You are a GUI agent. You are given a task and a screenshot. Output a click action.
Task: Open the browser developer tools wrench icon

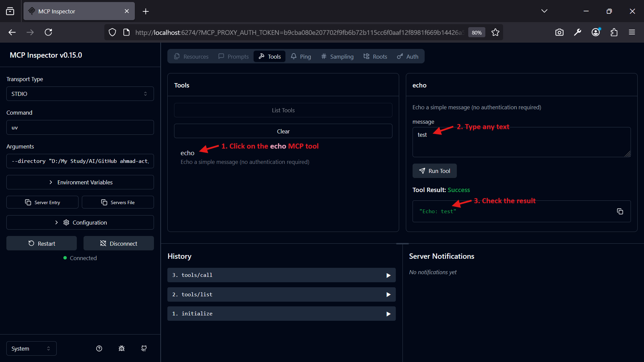578,32
